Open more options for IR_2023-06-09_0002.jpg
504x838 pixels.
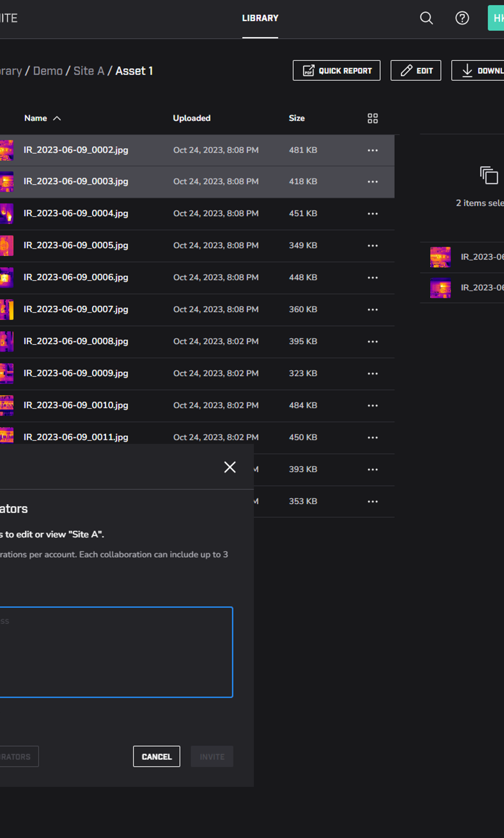[372, 151]
